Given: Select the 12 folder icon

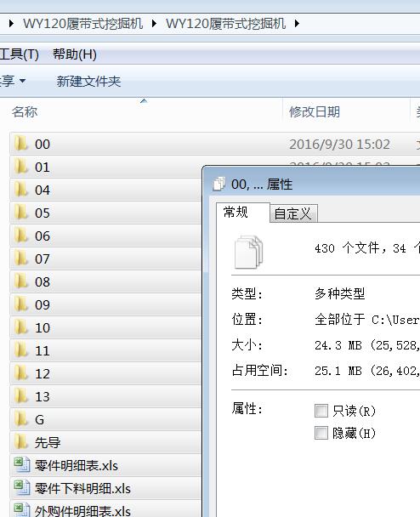Looking at the screenshot, I should (21, 373).
